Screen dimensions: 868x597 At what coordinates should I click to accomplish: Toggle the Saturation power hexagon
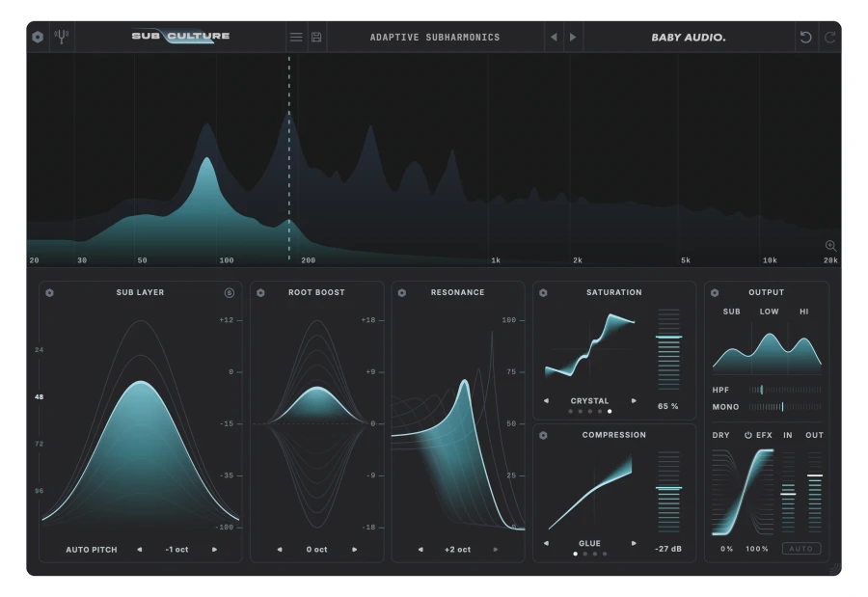[x=543, y=292]
